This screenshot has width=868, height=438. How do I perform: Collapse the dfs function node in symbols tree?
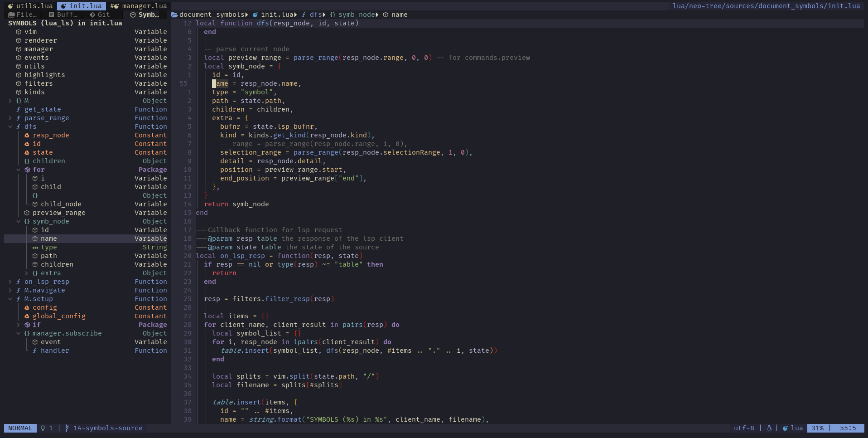click(10, 127)
